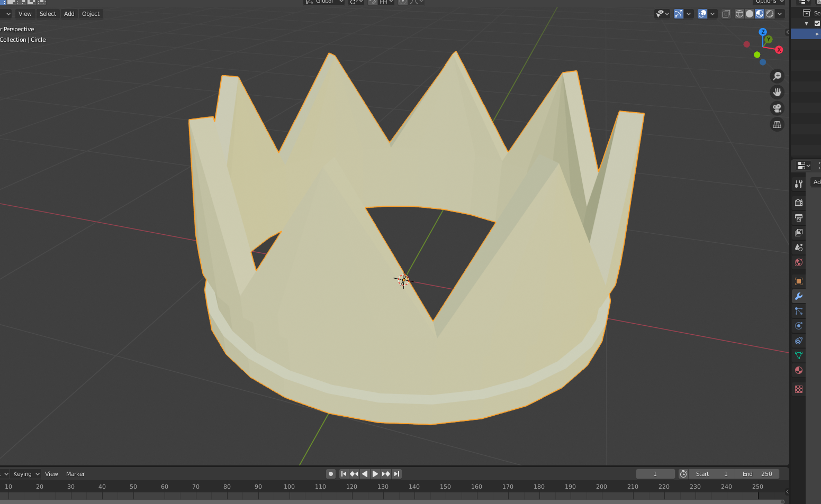
Task: Open the World Properties tab
Action: (x=798, y=262)
